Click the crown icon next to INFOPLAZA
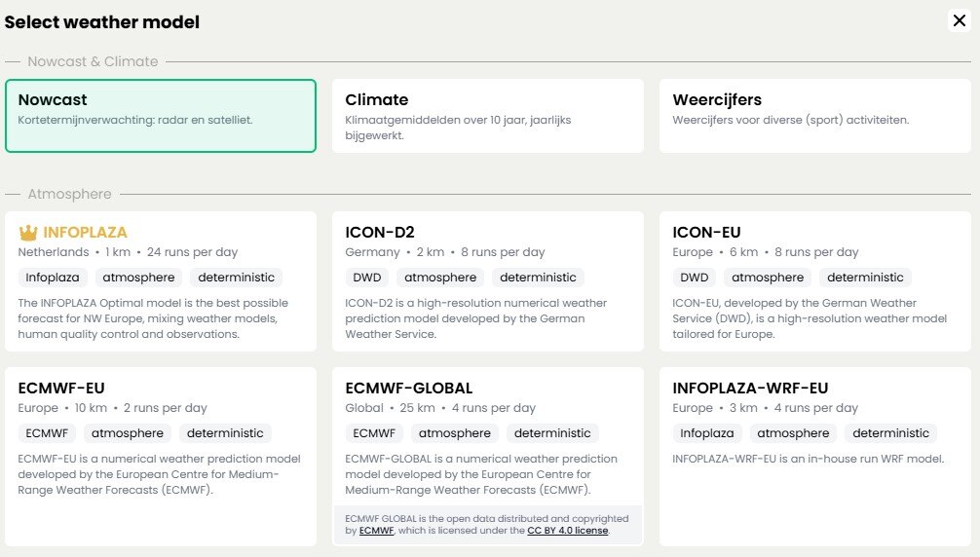Viewport: 980px width, 557px height. pos(28,233)
